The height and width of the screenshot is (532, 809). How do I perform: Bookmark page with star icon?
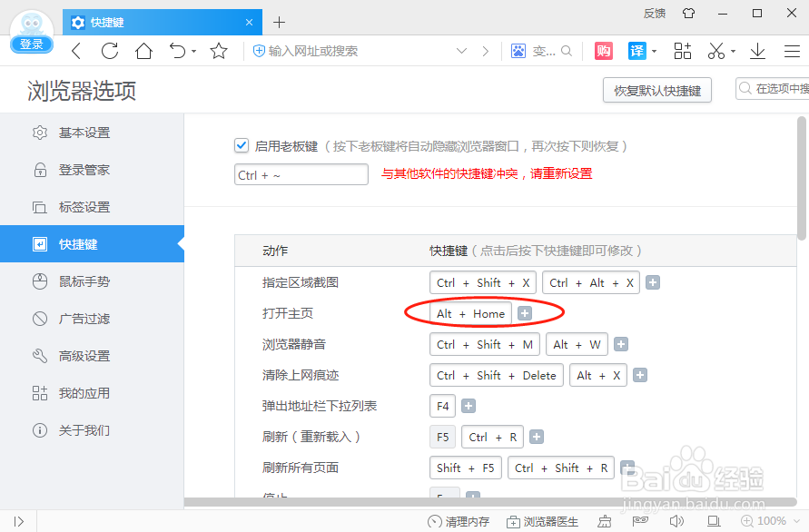pyautogui.click(x=219, y=51)
